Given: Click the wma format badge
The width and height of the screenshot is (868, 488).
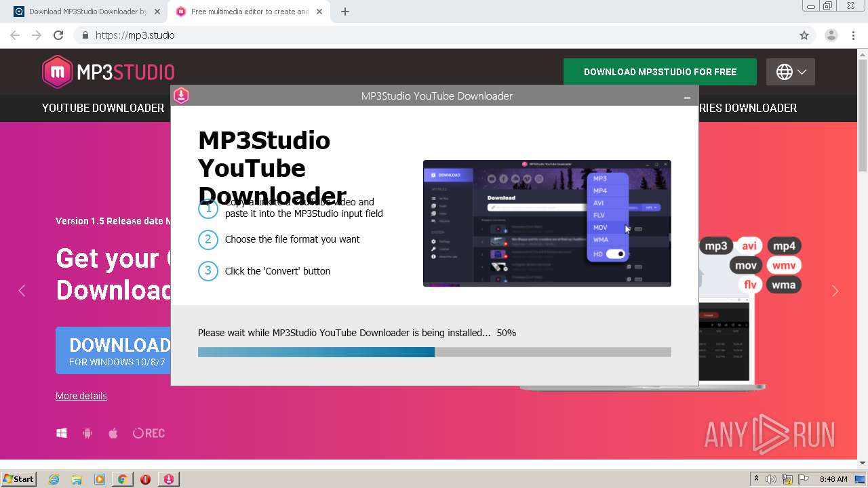Looking at the screenshot, I should pyautogui.click(x=784, y=285).
